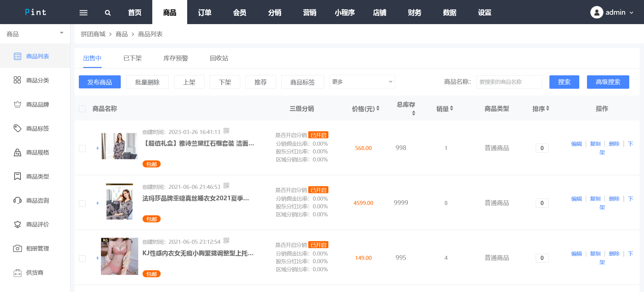
Task: Expand the admin user menu
Action: click(x=612, y=12)
